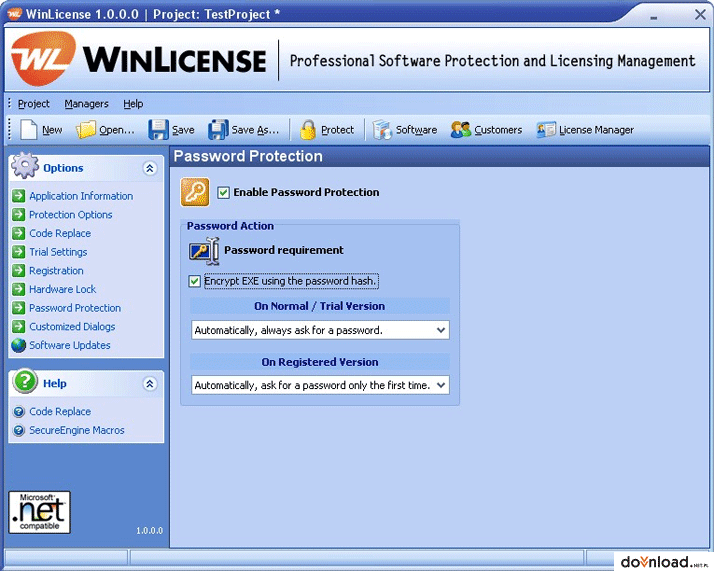This screenshot has width=714, height=571.
Task: Open Customized Dialogs link
Action: click(x=72, y=326)
